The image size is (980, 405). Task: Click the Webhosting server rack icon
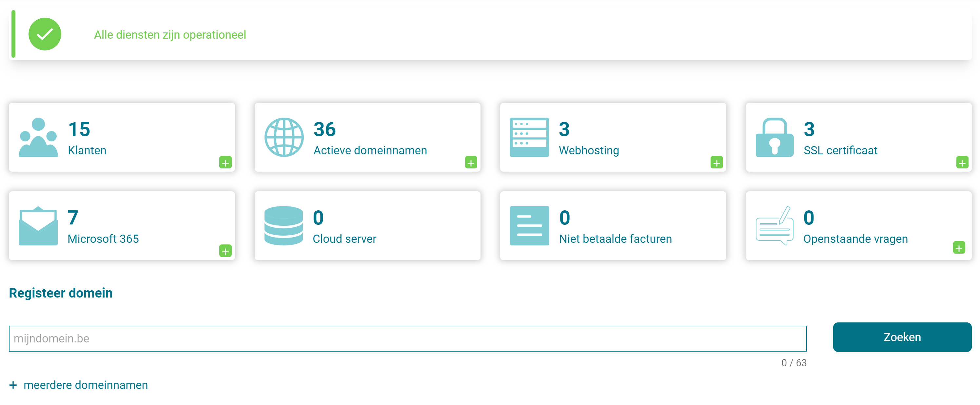529,137
